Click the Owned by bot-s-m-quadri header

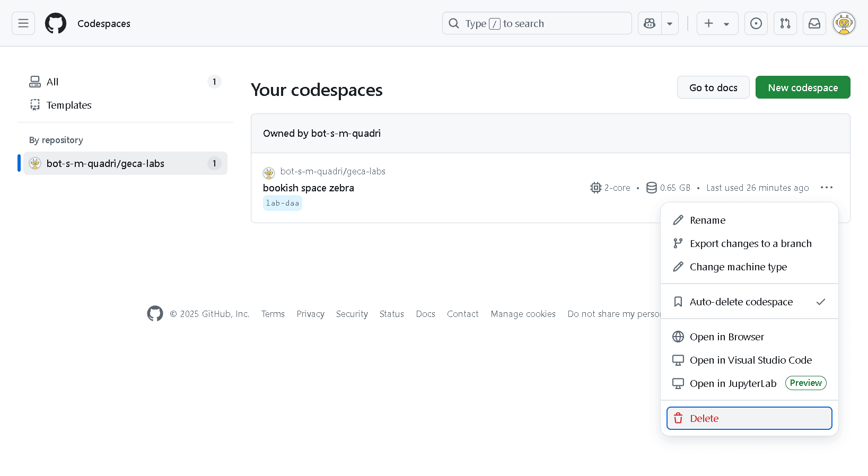[x=322, y=133]
